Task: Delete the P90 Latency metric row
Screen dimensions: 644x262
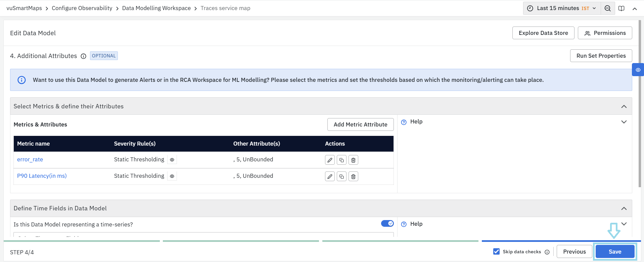Action: pos(353,176)
